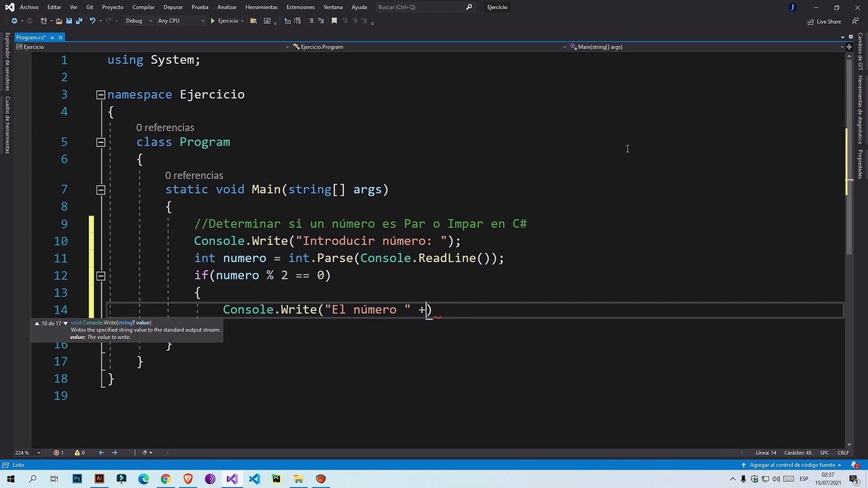Open Illustrator from the taskbar

(99, 479)
